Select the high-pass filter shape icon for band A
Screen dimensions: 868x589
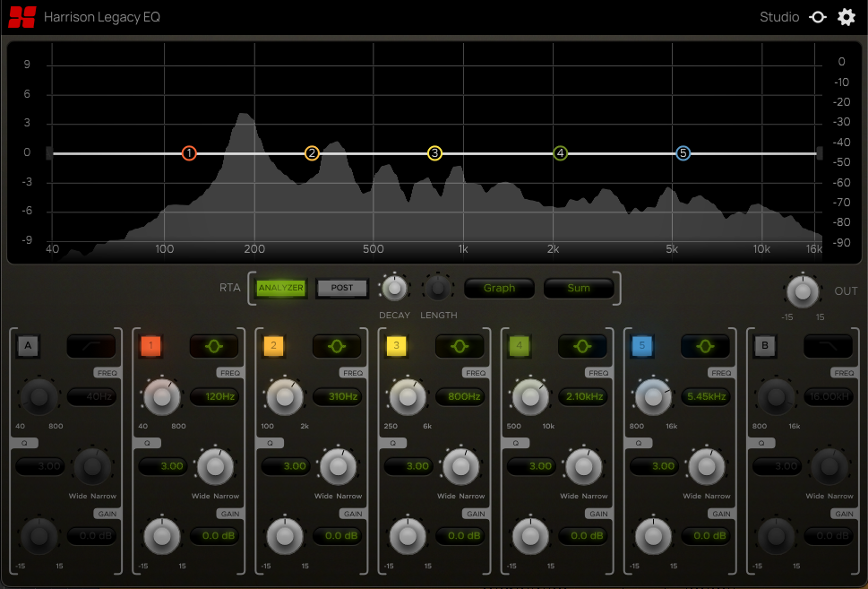[x=91, y=346]
